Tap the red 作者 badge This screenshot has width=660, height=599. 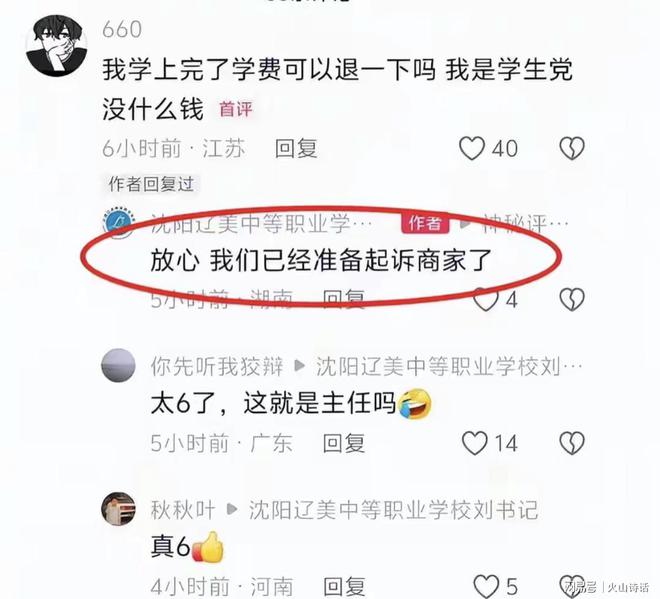(426, 223)
